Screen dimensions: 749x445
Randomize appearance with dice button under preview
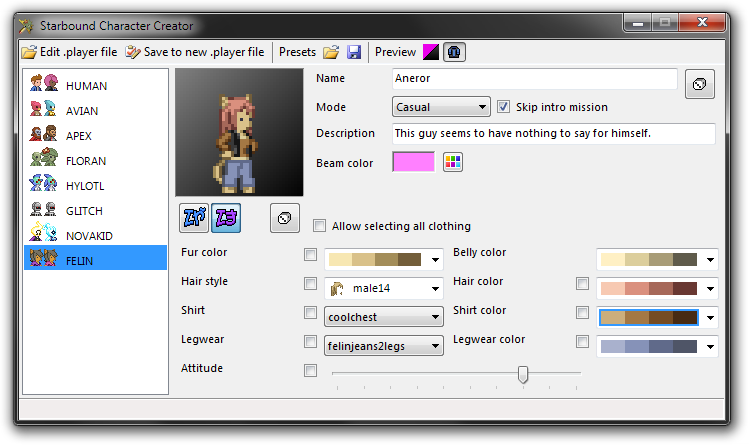pos(285,218)
